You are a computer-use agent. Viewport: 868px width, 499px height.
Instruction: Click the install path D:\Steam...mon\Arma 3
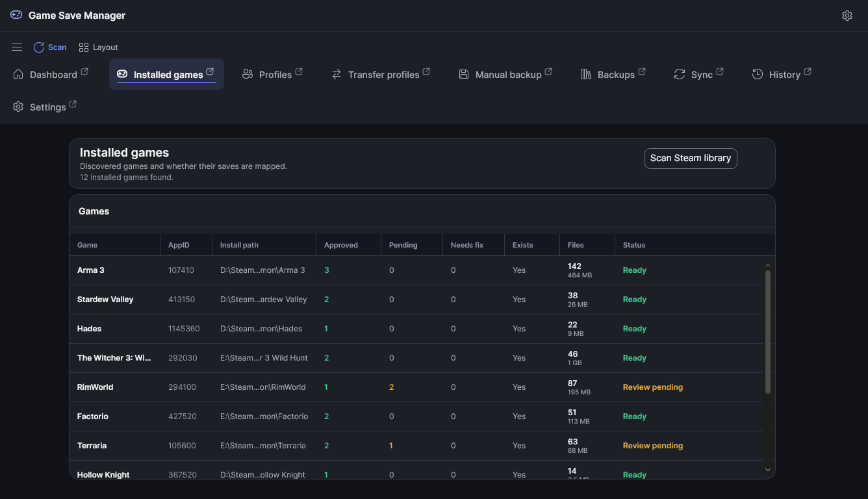point(262,270)
